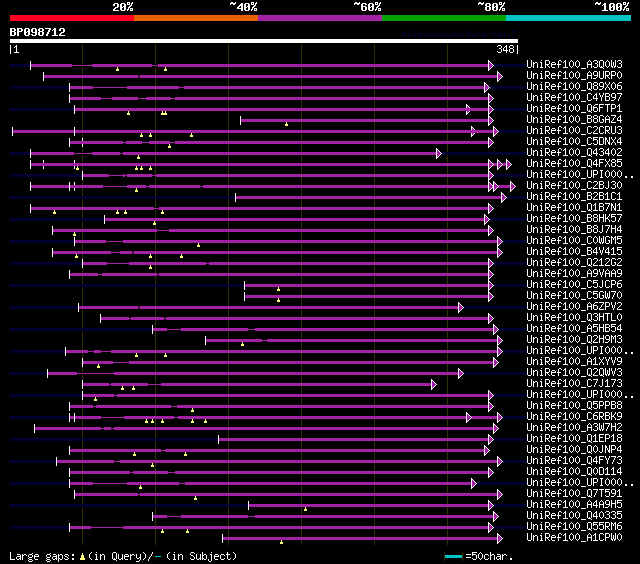
Task: Open hit UniRef100_A3Q0W3
Action: (x=574, y=64)
